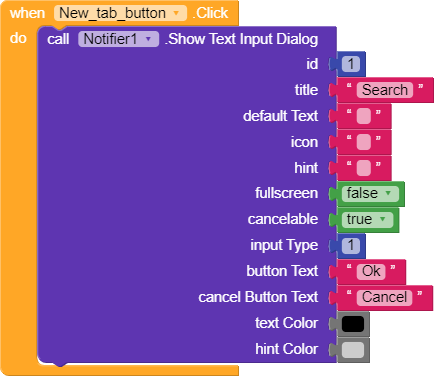Edit the Ok button Text string
This screenshot has width=434, height=376.
pyautogui.click(x=371, y=272)
